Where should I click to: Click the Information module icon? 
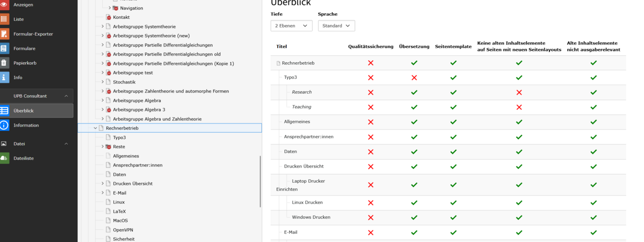point(4,125)
